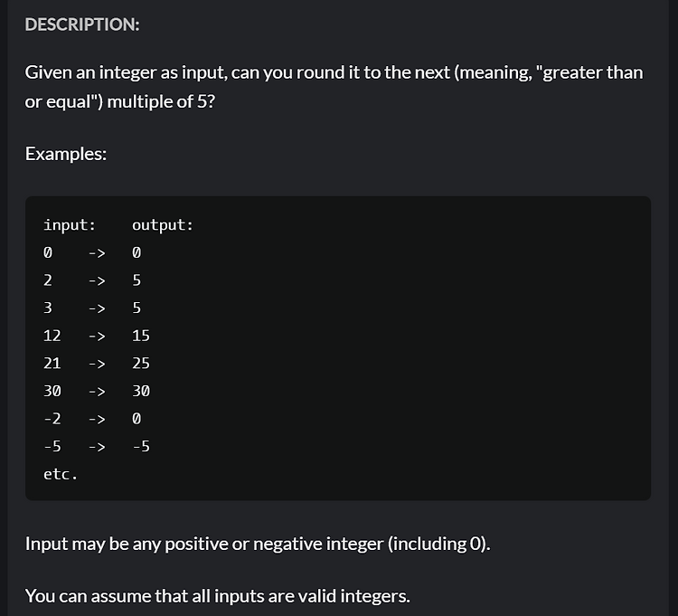Image resolution: width=678 pixels, height=616 pixels.
Task: Click the 'output:' column header
Action: (x=163, y=225)
